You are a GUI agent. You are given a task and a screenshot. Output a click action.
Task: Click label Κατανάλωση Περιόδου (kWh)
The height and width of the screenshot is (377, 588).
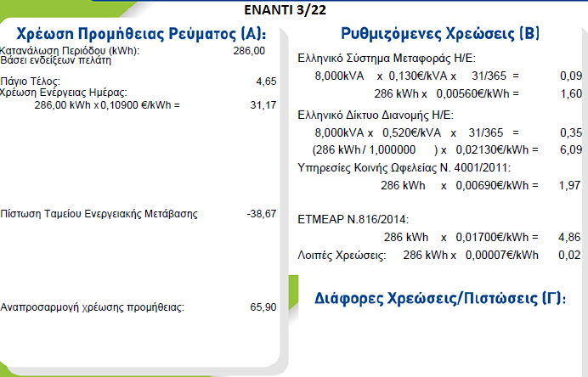coord(70,51)
